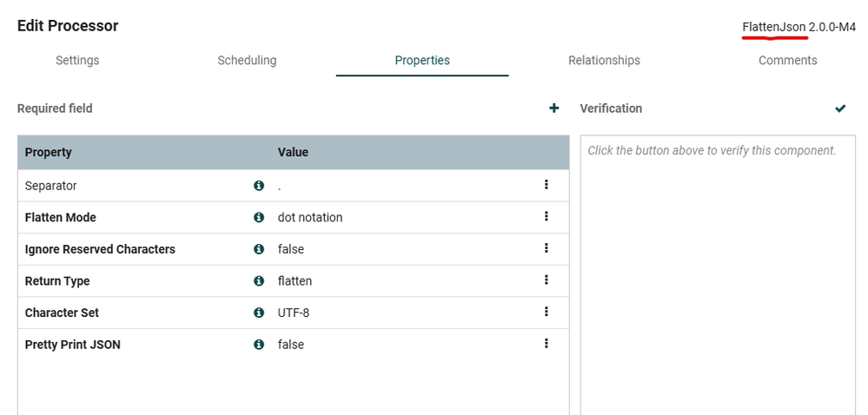Click info icon next to Separator
This screenshot has height=415, width=868.
click(258, 186)
